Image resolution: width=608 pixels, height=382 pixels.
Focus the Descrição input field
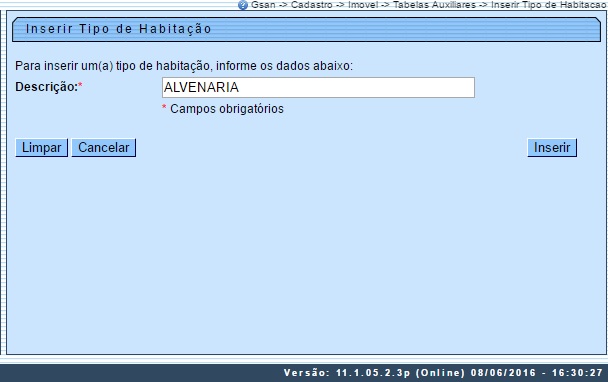pos(318,87)
